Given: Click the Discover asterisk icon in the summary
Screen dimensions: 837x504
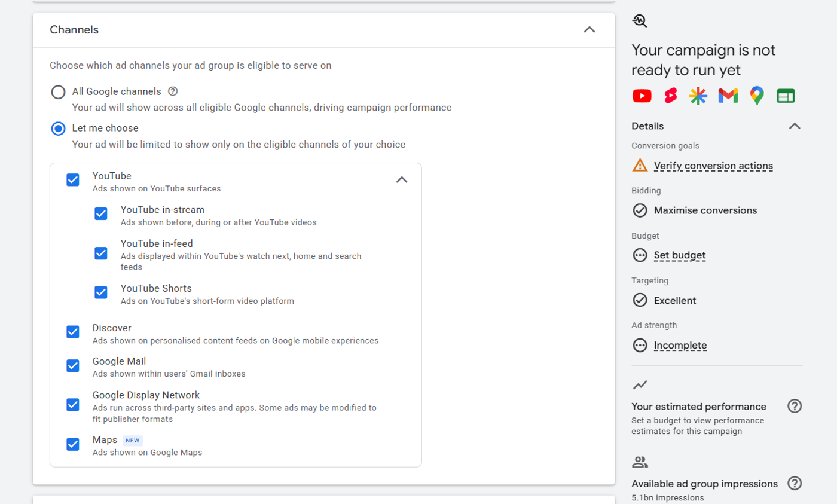Looking at the screenshot, I should click(x=698, y=96).
